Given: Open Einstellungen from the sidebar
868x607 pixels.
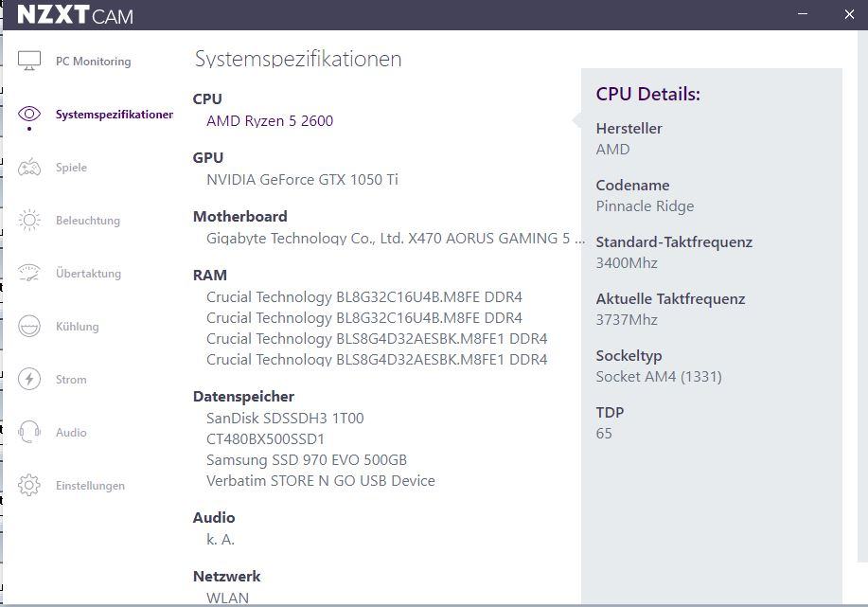Looking at the screenshot, I should click(x=90, y=486).
